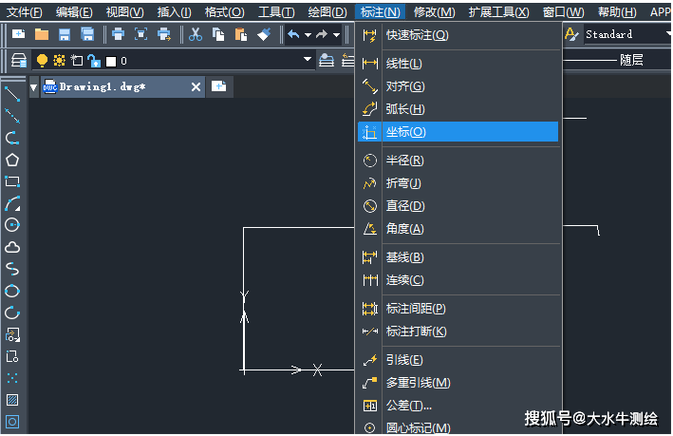Select the Hatch tool

(x=12, y=400)
